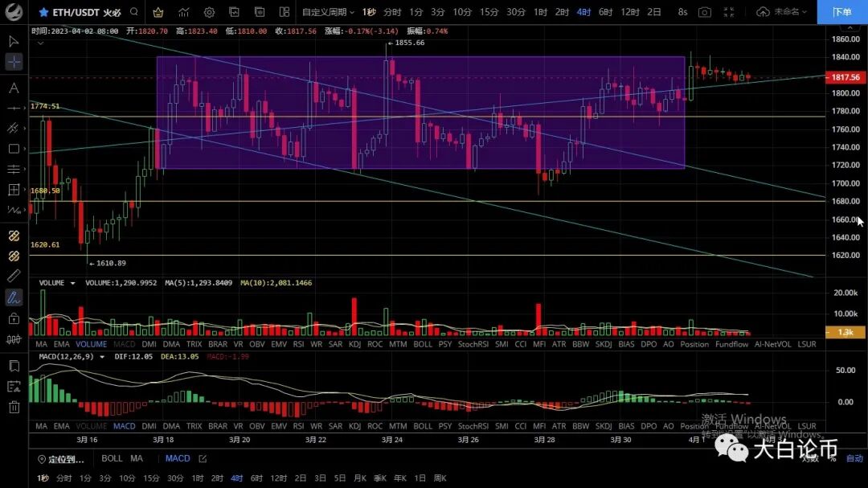Select 12时 interval in top toolbar
The width and height of the screenshot is (868, 488).
tap(630, 11)
